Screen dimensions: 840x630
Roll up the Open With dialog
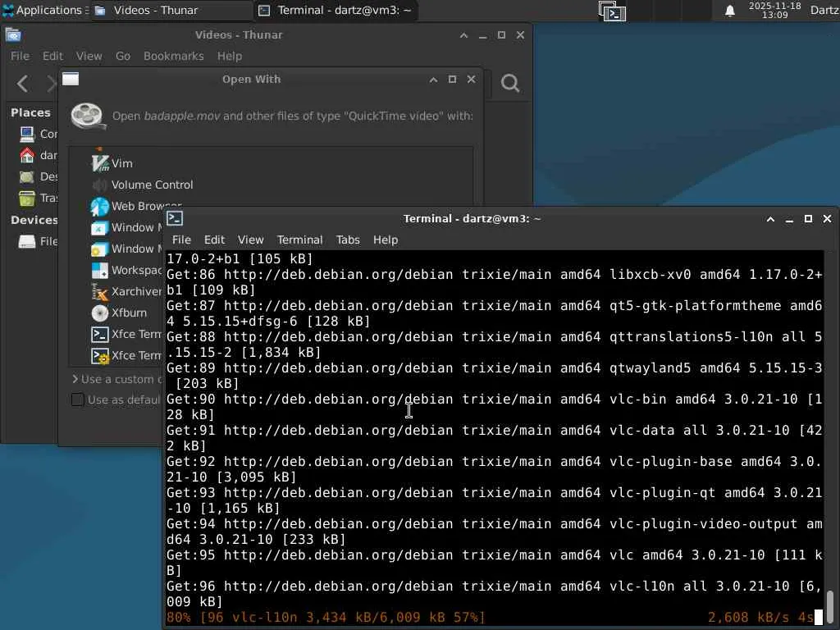[x=433, y=80]
